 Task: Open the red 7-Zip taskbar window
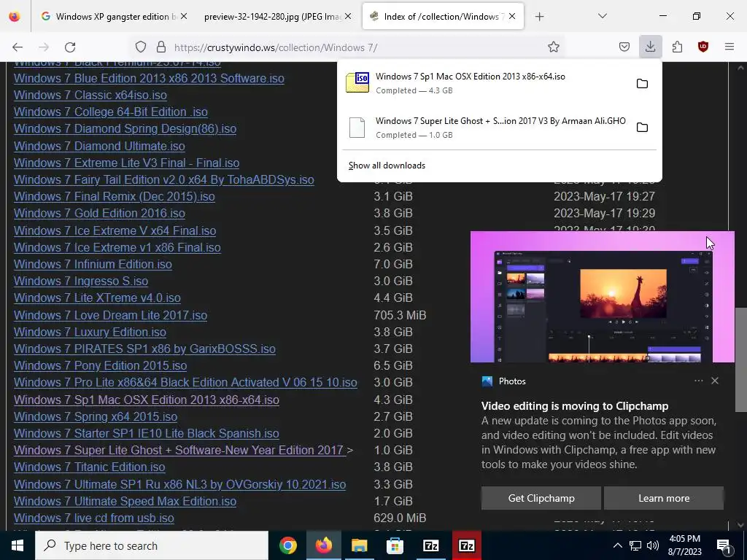[466, 545]
